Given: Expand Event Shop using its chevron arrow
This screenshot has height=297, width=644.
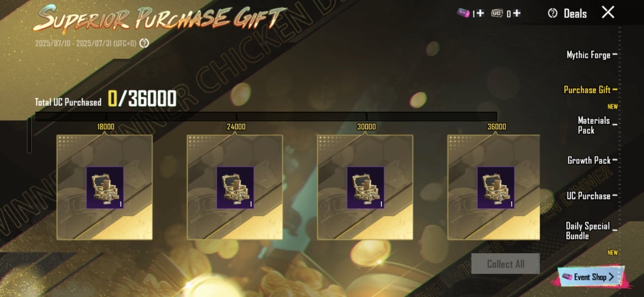Looking at the screenshot, I should (611, 277).
